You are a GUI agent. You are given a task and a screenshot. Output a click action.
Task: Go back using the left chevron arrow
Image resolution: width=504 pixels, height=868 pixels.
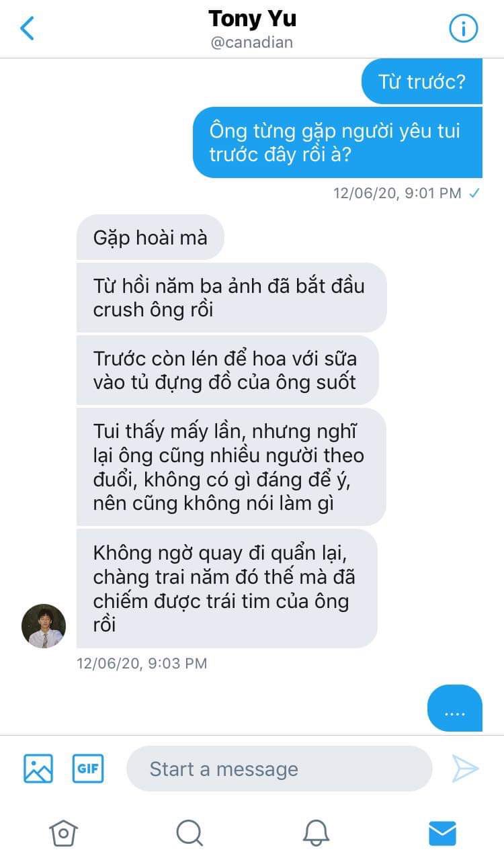(27, 29)
